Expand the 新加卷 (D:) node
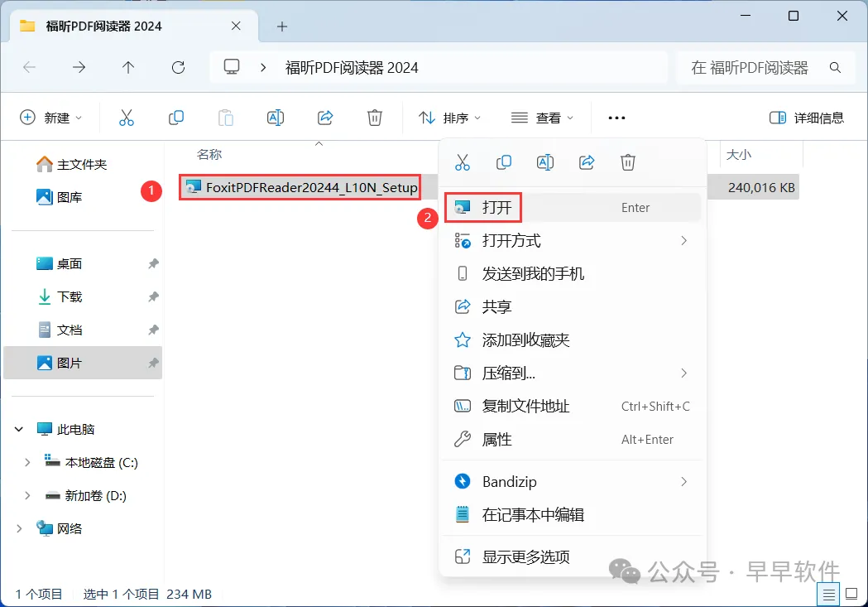The width and height of the screenshot is (868, 607). pyautogui.click(x=27, y=496)
